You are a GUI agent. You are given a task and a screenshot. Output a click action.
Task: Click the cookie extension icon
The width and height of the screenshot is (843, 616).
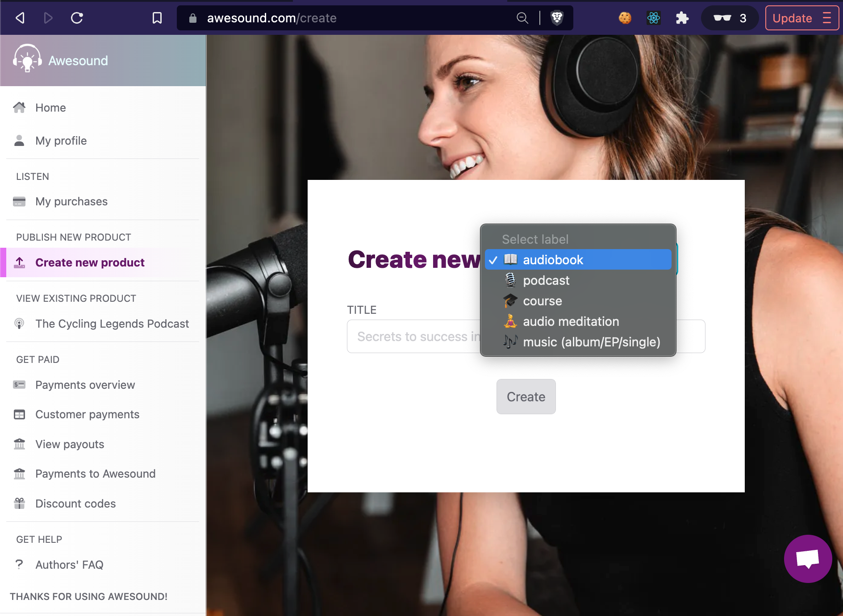tap(625, 18)
